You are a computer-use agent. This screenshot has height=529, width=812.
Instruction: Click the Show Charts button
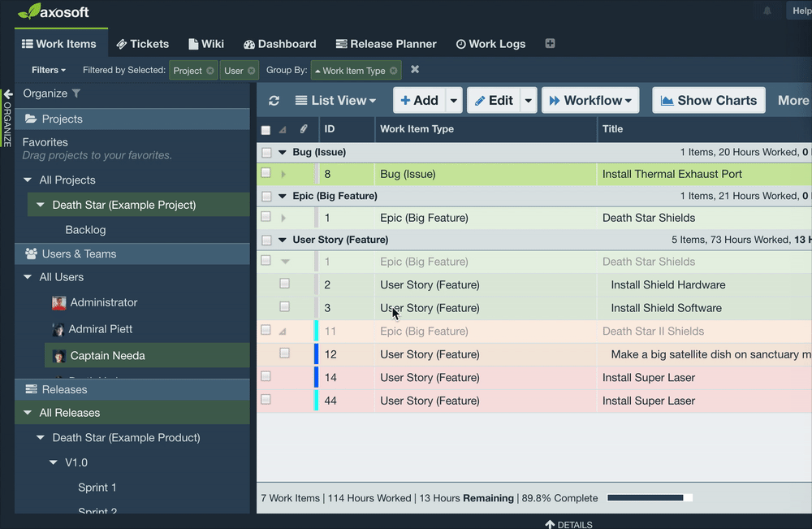tap(709, 101)
